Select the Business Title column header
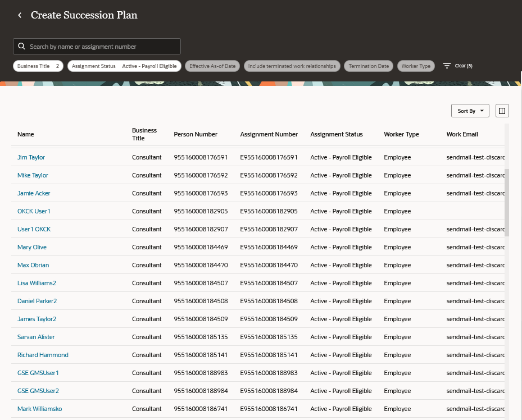 point(144,134)
